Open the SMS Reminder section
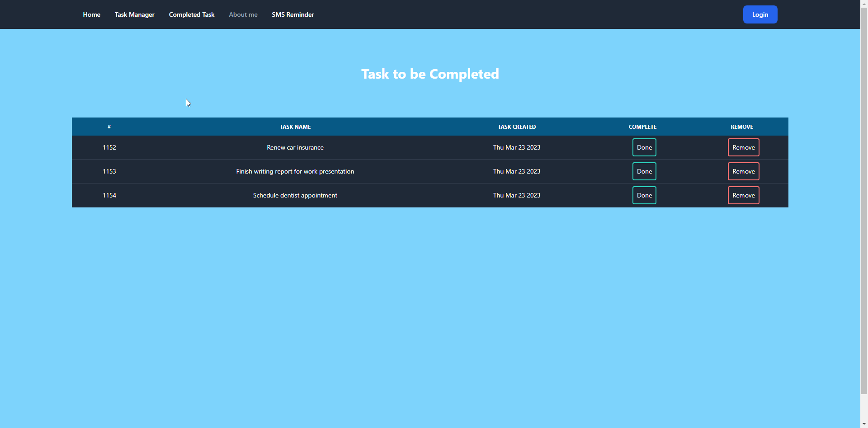 [292, 14]
